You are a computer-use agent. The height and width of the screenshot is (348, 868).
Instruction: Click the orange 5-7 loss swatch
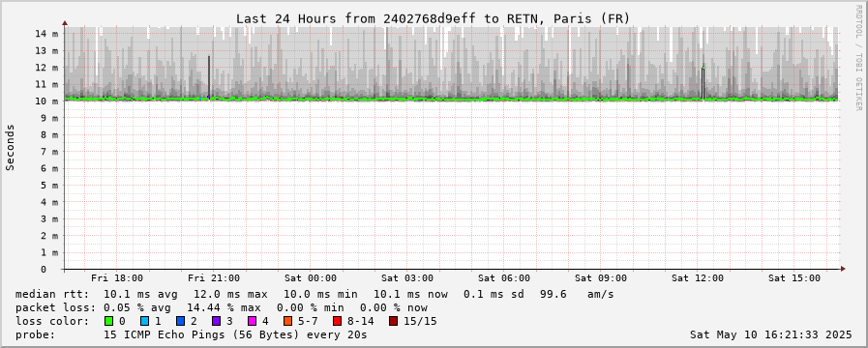click(x=287, y=321)
